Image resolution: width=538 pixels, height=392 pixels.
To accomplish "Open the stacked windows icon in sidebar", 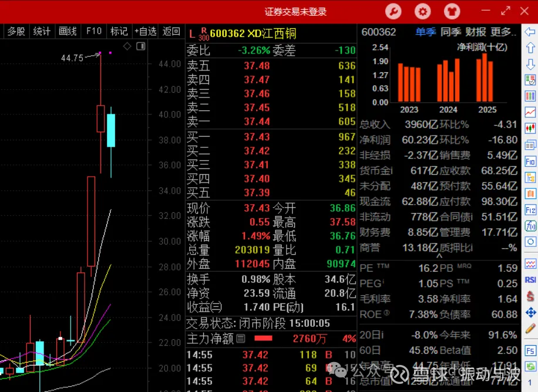I will click(x=530, y=145).
